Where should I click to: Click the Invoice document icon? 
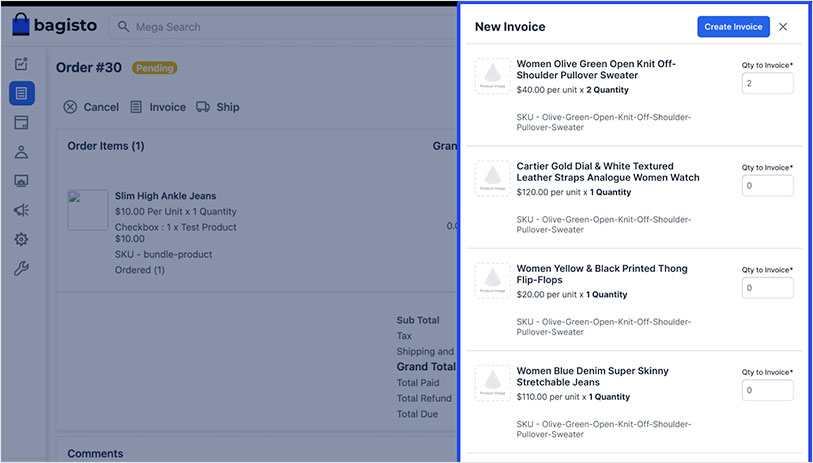136,107
